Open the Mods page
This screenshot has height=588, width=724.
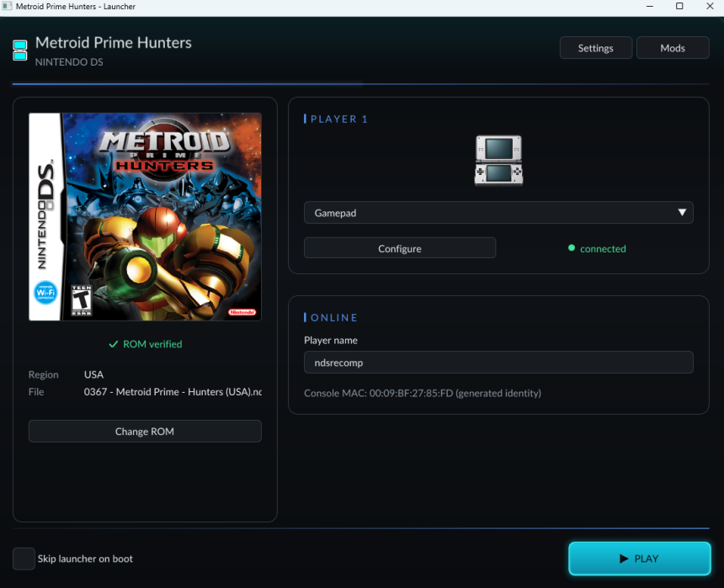click(x=673, y=48)
